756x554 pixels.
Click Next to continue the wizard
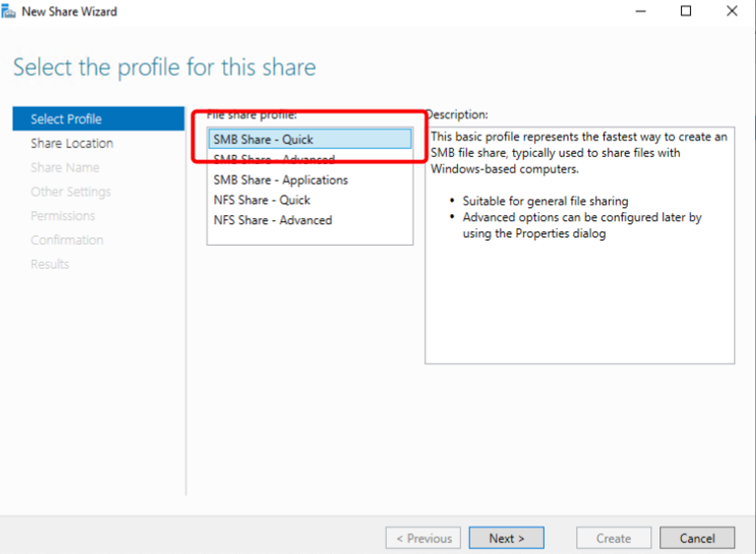point(506,538)
